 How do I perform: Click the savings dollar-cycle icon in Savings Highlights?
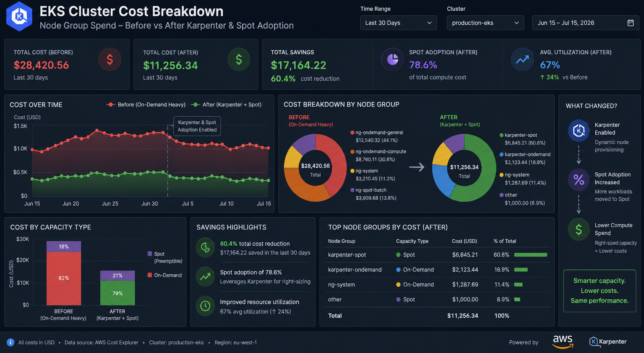click(x=205, y=248)
